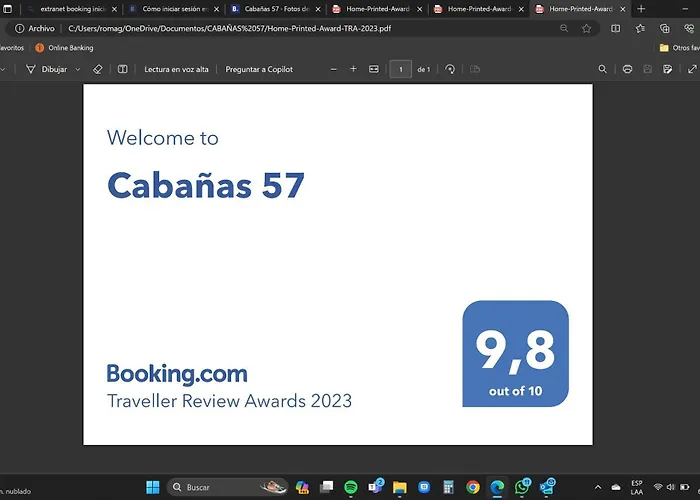Open the Otros favoritos folder

[x=679, y=48]
